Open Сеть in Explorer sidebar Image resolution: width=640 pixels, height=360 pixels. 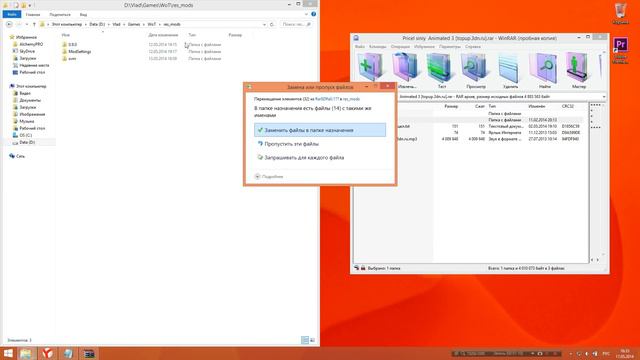pyautogui.click(x=20, y=156)
